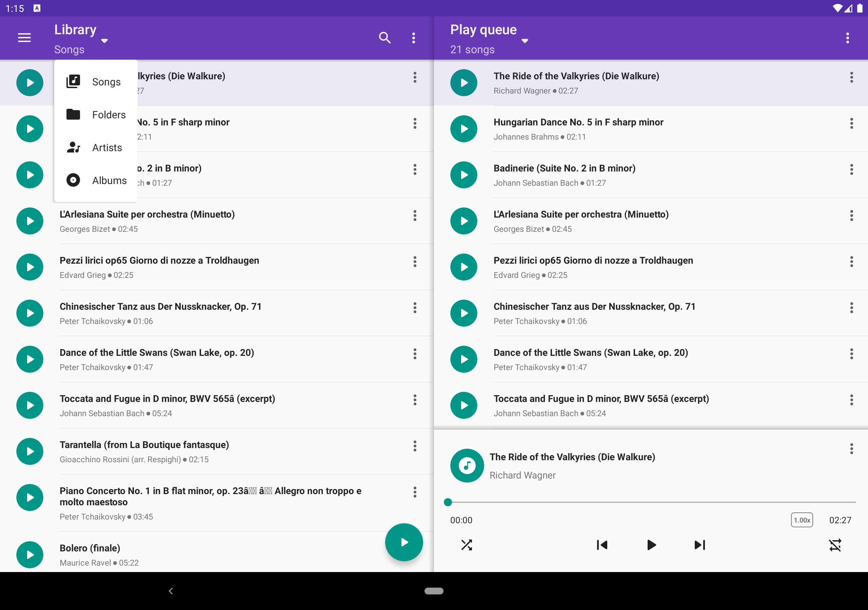Tap the Android home pill
This screenshot has height=610, width=868.
point(434,591)
